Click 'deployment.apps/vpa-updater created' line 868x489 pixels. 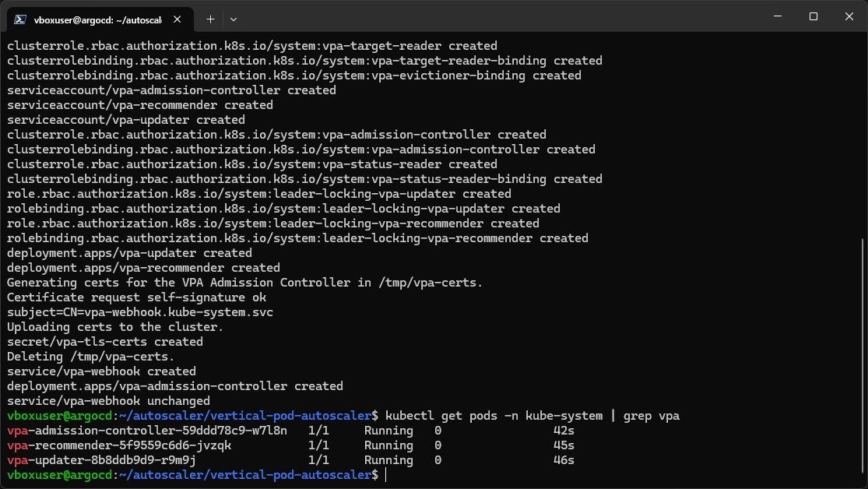point(129,252)
